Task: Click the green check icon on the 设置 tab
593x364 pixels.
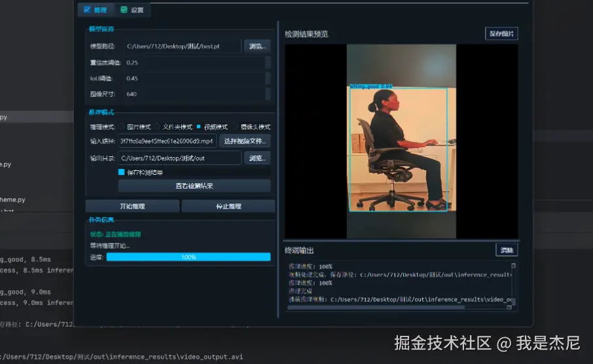Action: pyautogui.click(x=124, y=9)
